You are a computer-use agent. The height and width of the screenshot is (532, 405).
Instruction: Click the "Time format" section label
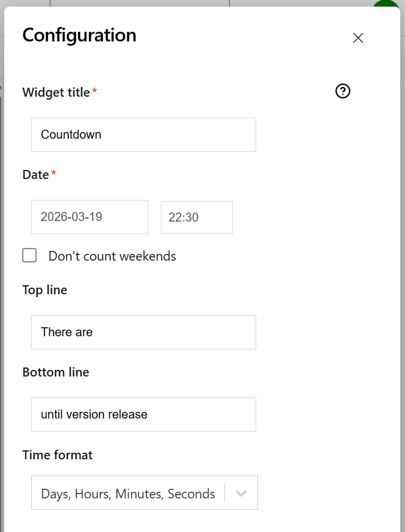click(57, 455)
